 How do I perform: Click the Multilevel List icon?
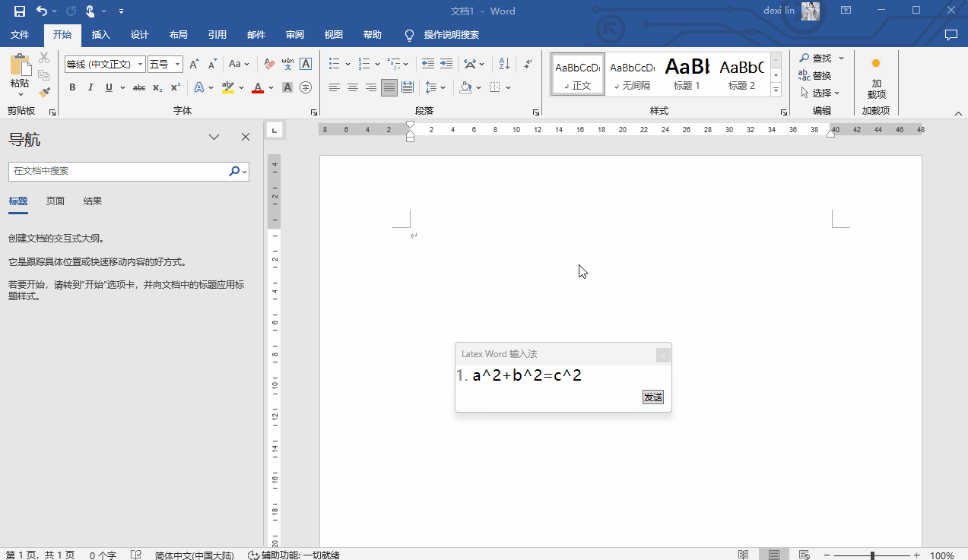point(394,65)
